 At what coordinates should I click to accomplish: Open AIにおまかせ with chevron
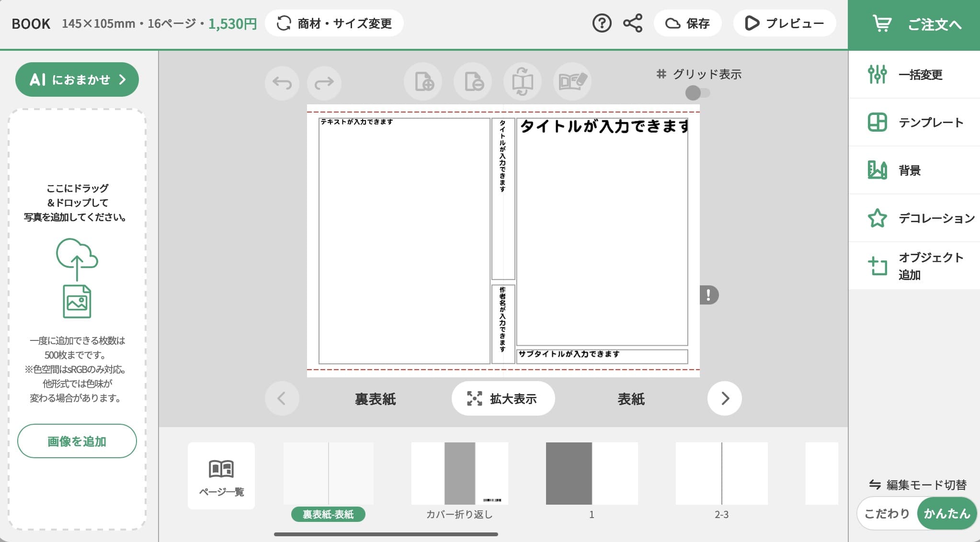coord(77,79)
